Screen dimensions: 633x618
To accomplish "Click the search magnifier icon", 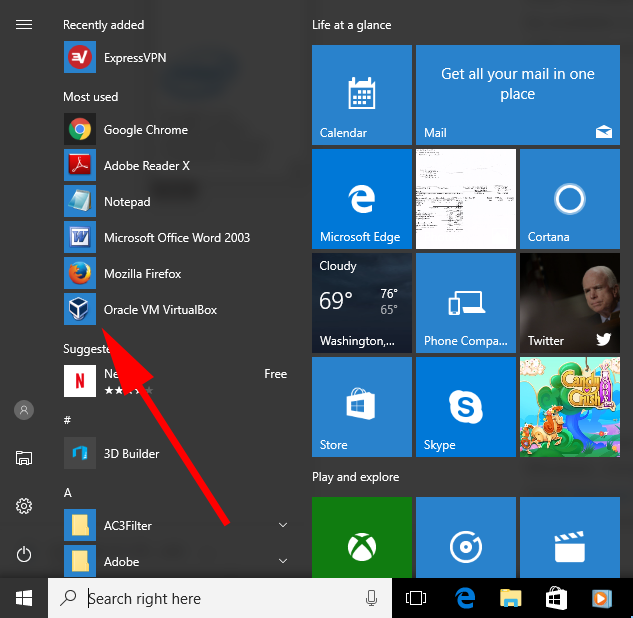I will tap(68, 598).
